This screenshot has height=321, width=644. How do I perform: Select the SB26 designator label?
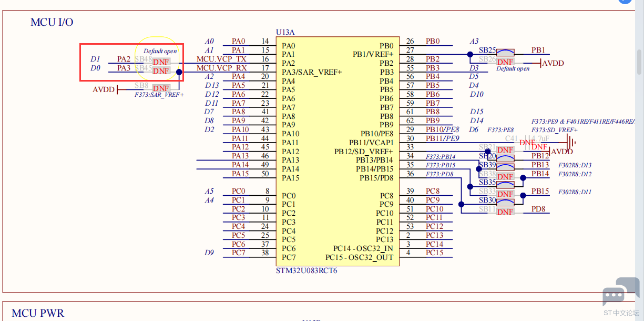coord(487,59)
